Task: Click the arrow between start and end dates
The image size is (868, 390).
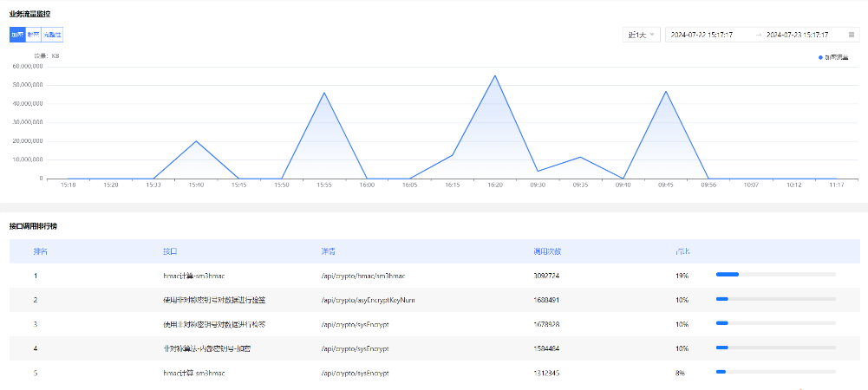Action: (758, 35)
